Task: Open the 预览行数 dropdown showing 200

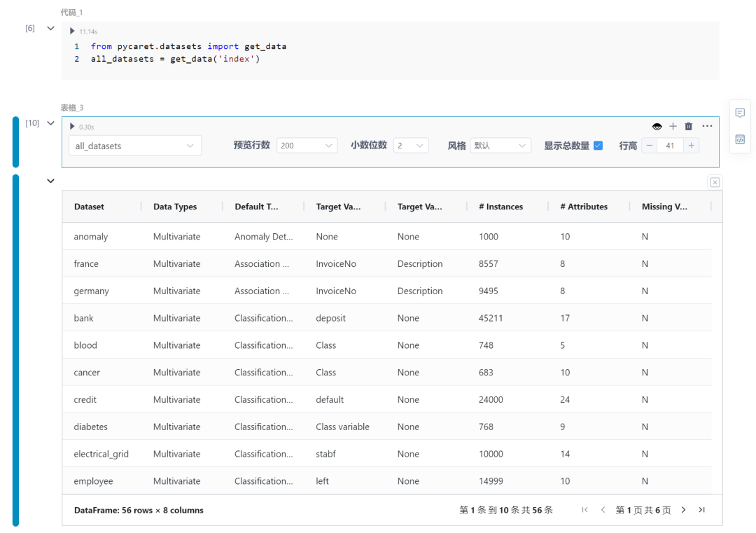Action: tap(307, 146)
